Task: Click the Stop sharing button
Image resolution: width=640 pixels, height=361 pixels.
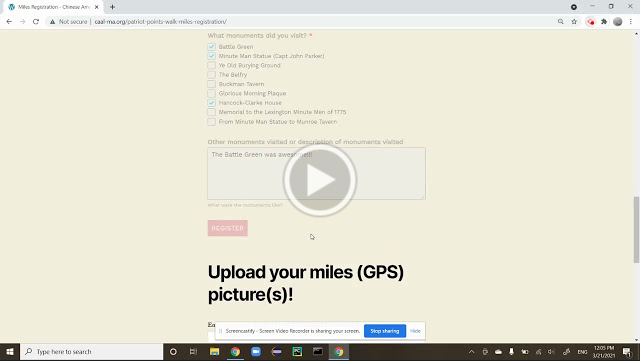Action: coord(385,331)
